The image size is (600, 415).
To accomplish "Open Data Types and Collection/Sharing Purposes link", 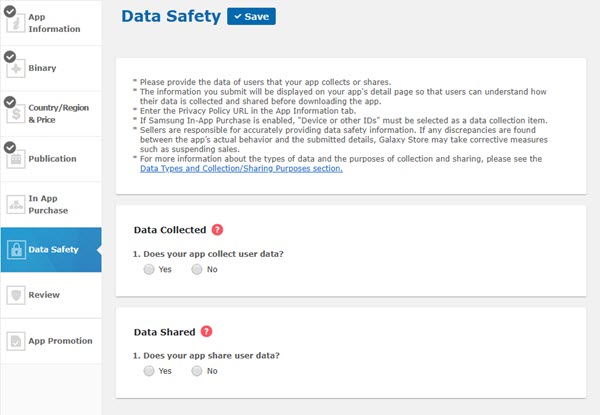I will [241, 169].
